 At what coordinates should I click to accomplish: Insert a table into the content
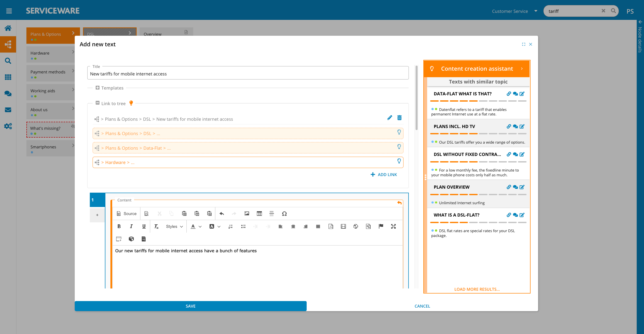pyautogui.click(x=259, y=214)
